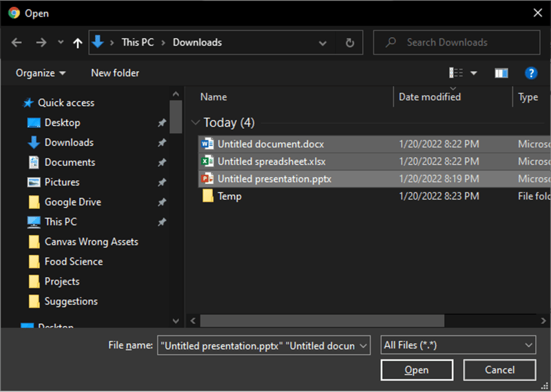Open the Canvas Wrong Assets folder
Viewport: 551px width, 392px height.
[x=92, y=242]
